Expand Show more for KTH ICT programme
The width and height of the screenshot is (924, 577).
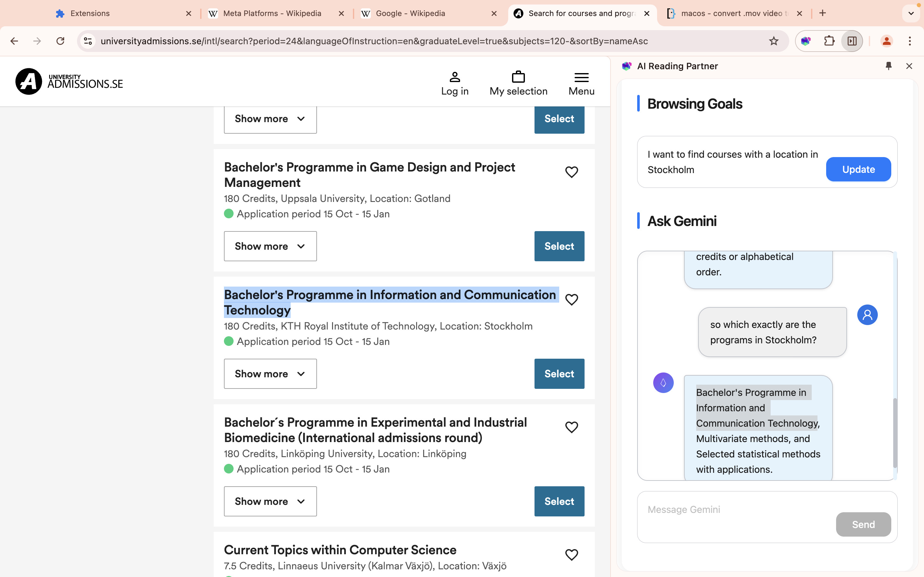click(270, 373)
